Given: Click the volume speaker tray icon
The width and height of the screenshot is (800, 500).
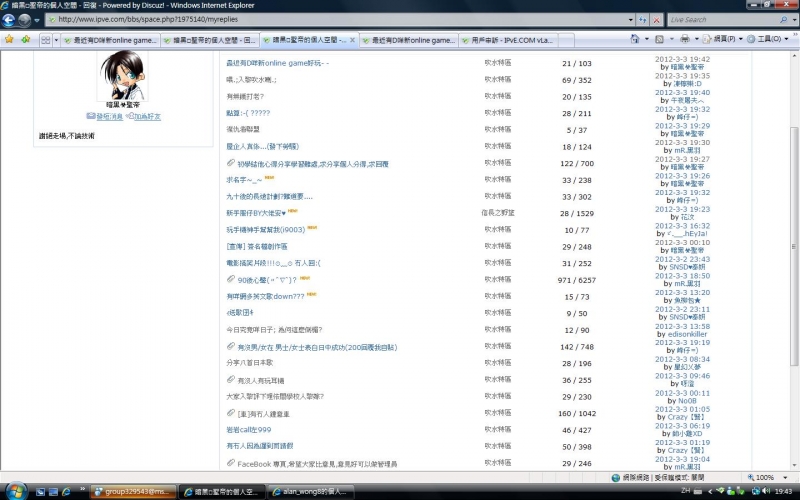Looking at the screenshot, I should click(766, 491).
